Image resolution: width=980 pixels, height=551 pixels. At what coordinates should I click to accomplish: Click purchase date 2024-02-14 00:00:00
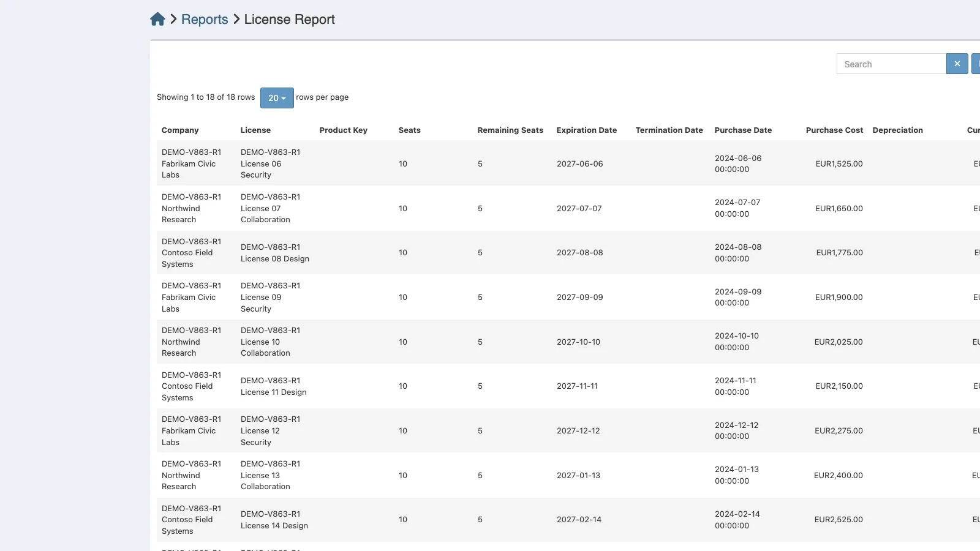tap(737, 520)
